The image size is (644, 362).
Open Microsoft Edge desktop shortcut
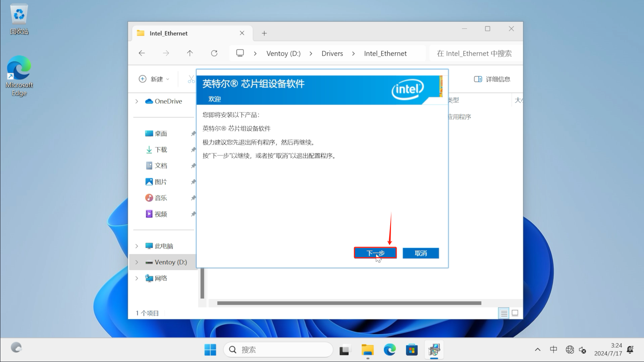[x=19, y=76]
